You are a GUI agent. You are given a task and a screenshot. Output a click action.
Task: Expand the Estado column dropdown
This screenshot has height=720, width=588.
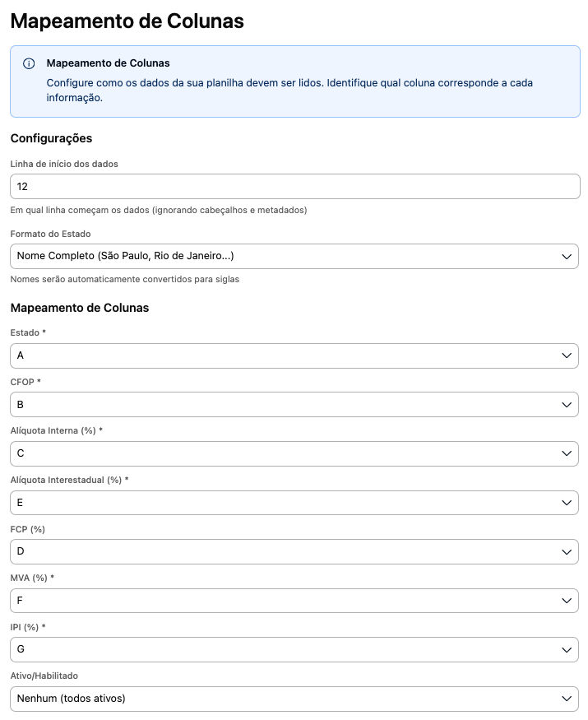pyautogui.click(x=294, y=355)
